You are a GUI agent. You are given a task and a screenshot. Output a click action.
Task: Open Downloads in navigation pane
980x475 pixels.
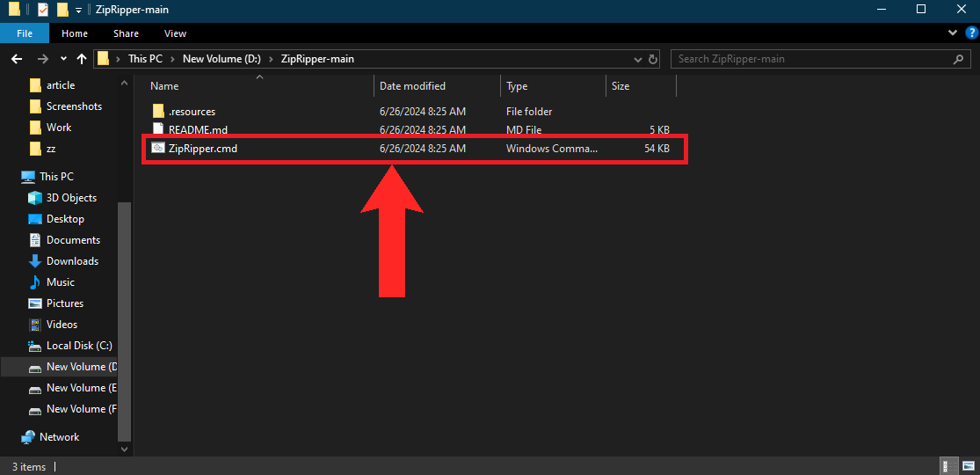tap(72, 261)
